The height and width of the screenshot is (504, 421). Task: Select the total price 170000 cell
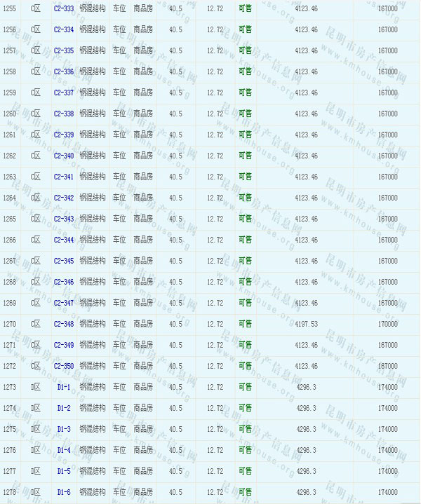(x=387, y=324)
